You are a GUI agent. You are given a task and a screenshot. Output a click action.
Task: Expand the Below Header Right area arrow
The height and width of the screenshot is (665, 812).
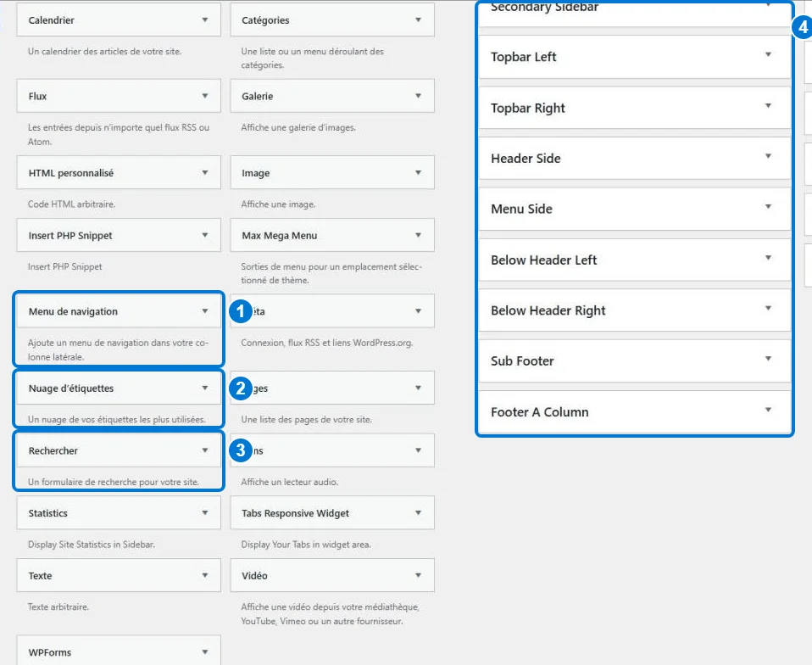(x=769, y=309)
